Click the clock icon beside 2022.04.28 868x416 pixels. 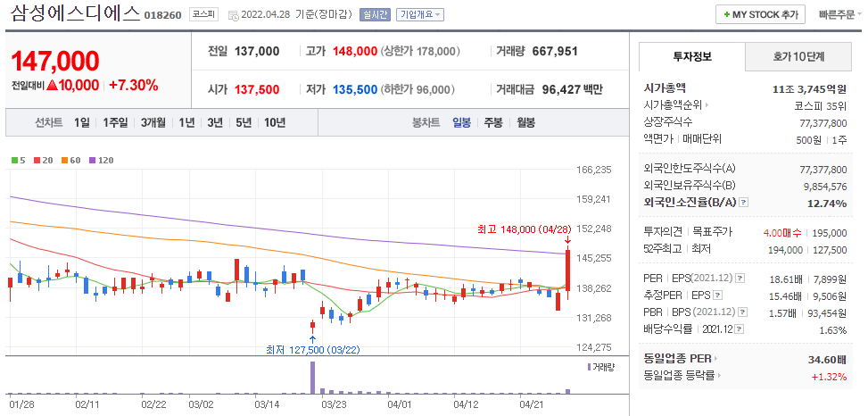coord(234,15)
